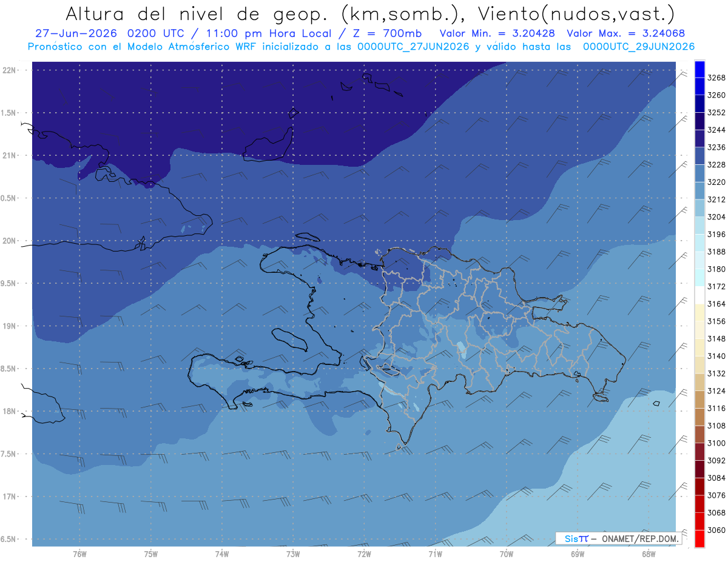728x562 pixels.
Task: Click the '3148' color bar value
Action: point(716,339)
